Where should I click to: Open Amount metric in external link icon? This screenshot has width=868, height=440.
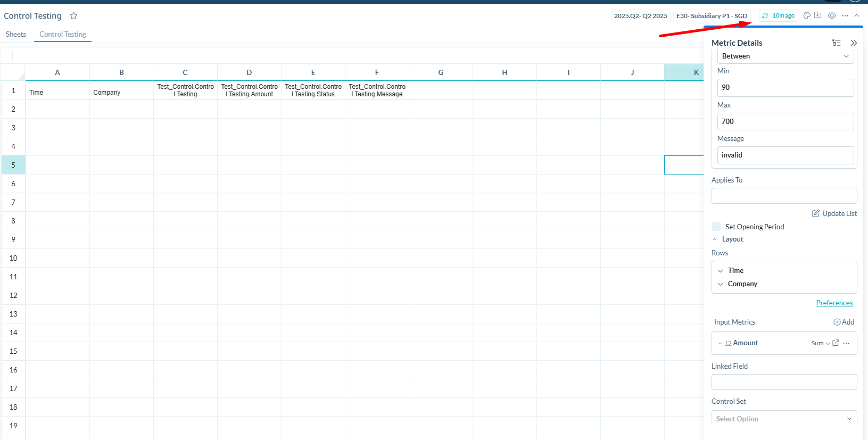(x=836, y=343)
